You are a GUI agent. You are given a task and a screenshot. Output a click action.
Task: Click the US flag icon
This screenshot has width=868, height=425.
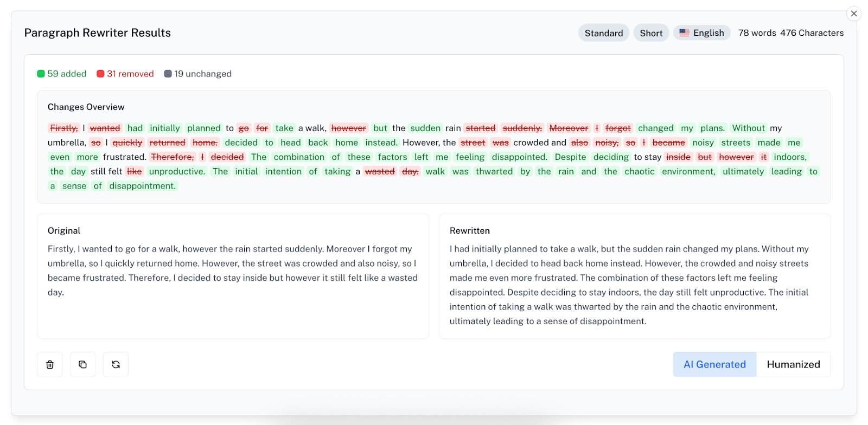pos(685,33)
